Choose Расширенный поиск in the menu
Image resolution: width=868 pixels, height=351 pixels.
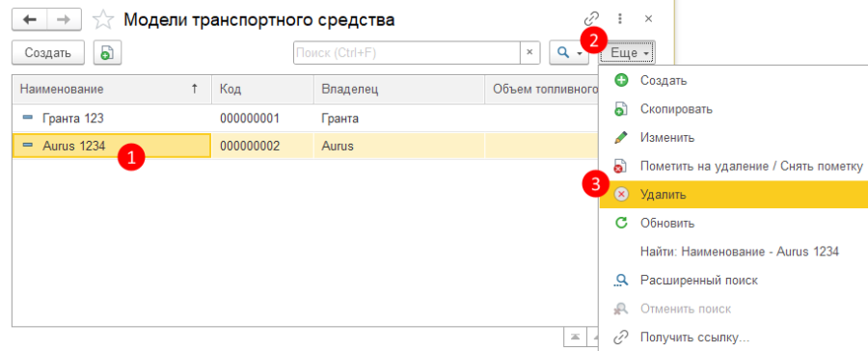(x=734, y=281)
